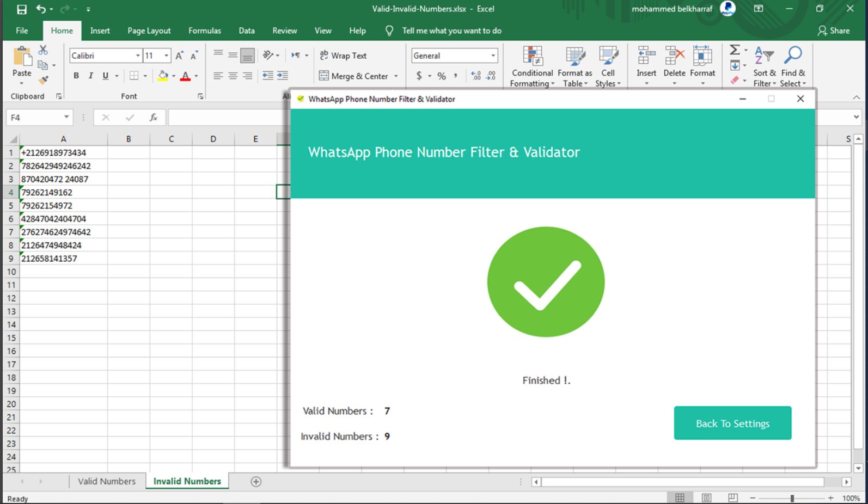Click Merge & Center
Image resolution: width=868 pixels, height=504 pixels.
354,76
